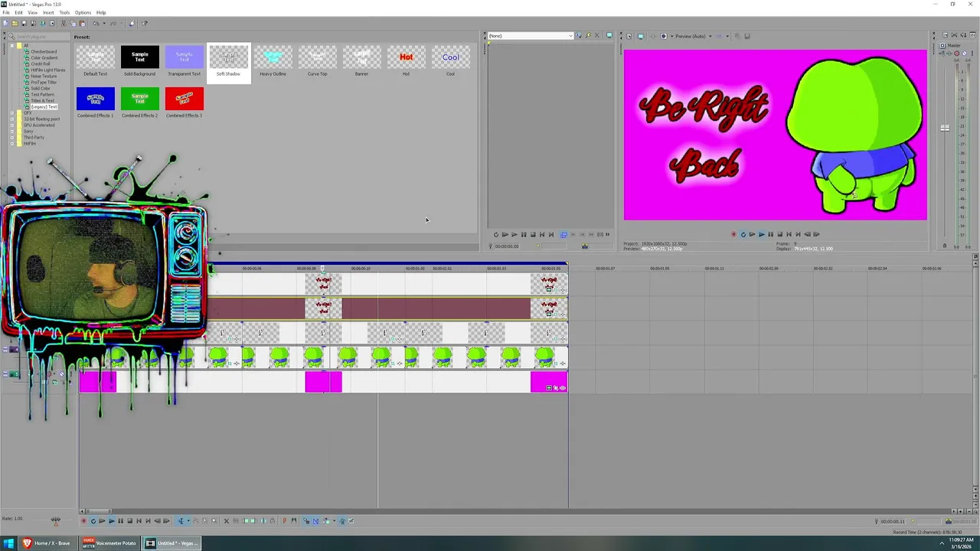Toggle loop playback in main timeline transport

click(x=93, y=521)
